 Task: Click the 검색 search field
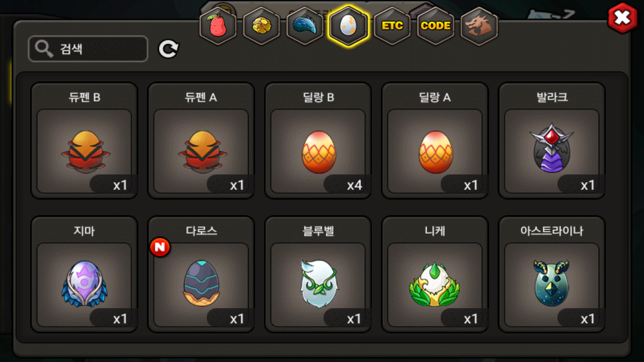pyautogui.click(x=88, y=49)
